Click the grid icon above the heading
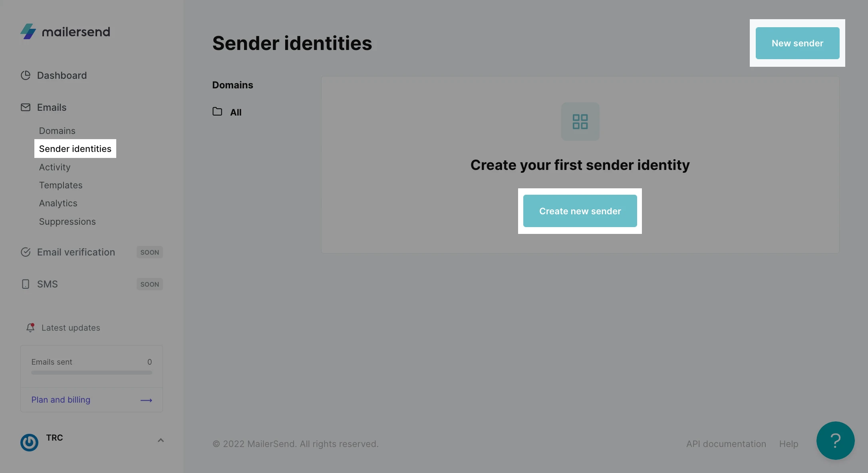The image size is (868, 473). point(580,122)
